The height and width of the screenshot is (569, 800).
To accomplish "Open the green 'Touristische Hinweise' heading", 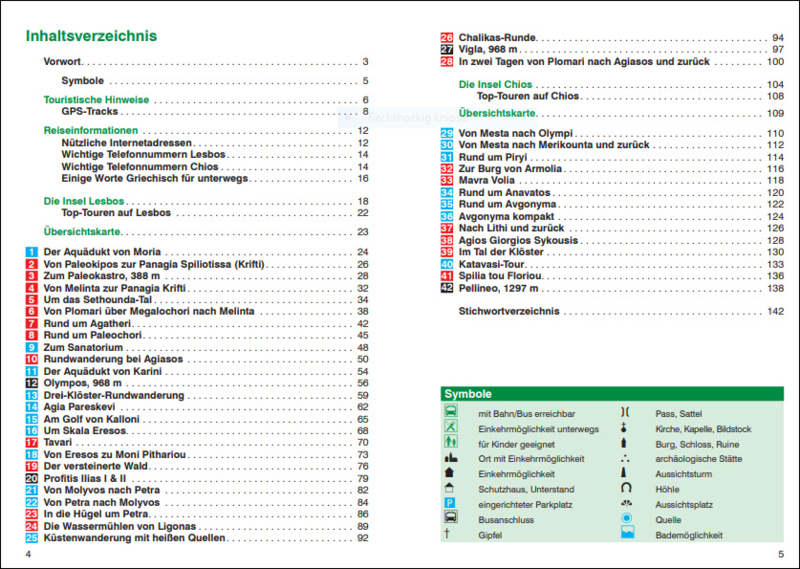I will click(x=206, y=100).
